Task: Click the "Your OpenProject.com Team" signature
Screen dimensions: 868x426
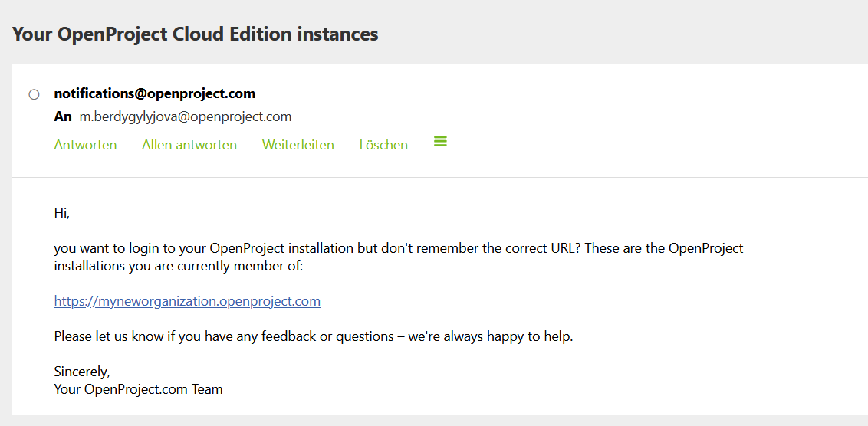Action: [138, 389]
